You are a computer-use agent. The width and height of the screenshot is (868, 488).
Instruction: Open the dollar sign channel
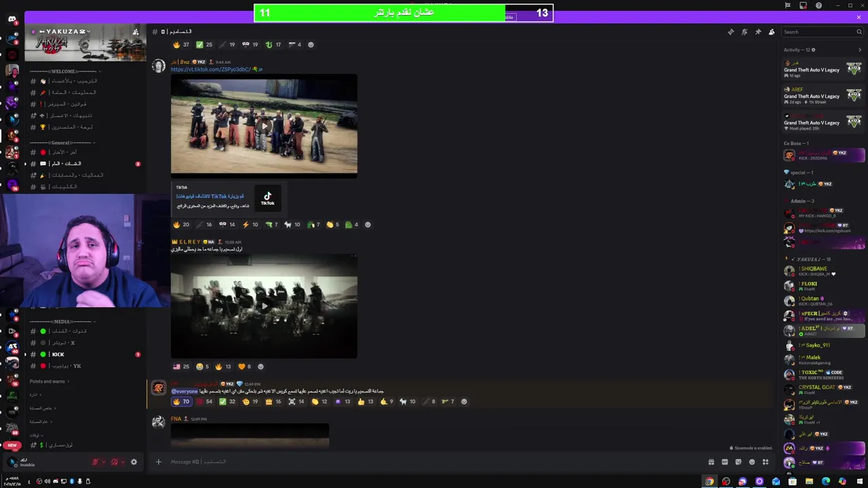pos(85,445)
